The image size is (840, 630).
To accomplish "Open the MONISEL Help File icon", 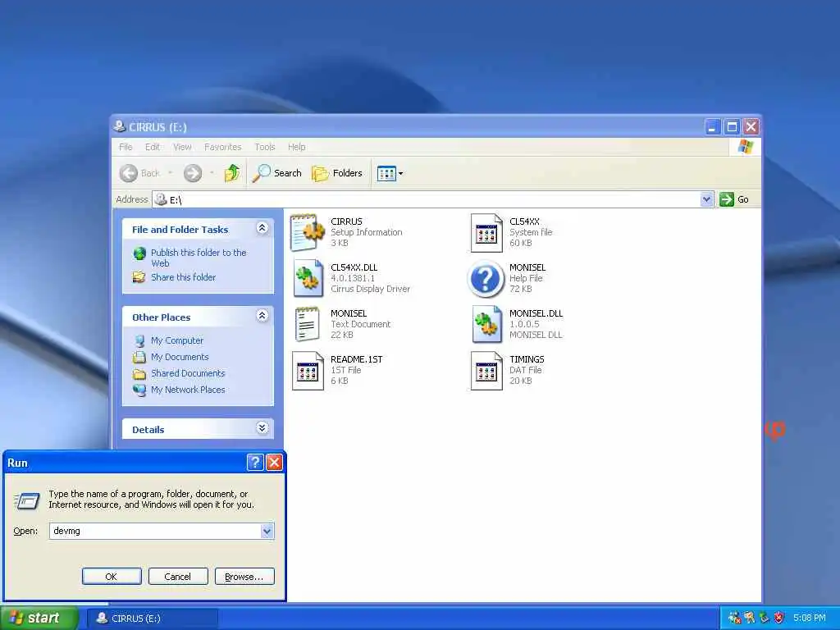I will point(486,279).
